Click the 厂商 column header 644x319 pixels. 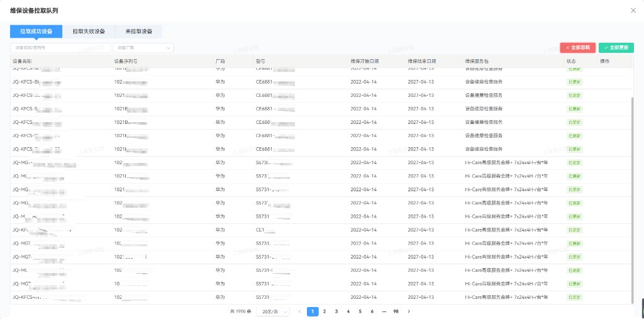pyautogui.click(x=220, y=61)
